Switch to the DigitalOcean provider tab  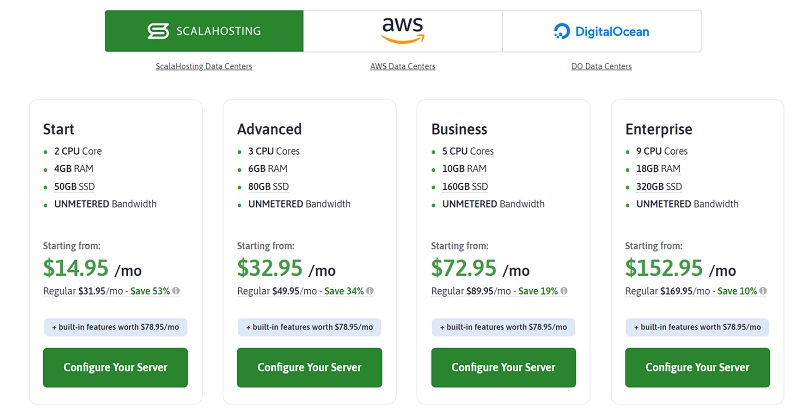click(x=602, y=31)
